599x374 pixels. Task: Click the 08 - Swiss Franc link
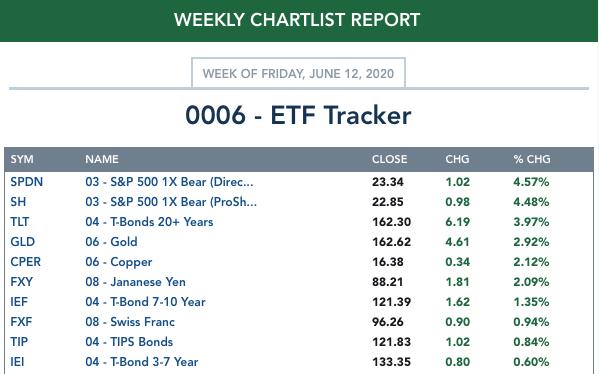pos(130,322)
